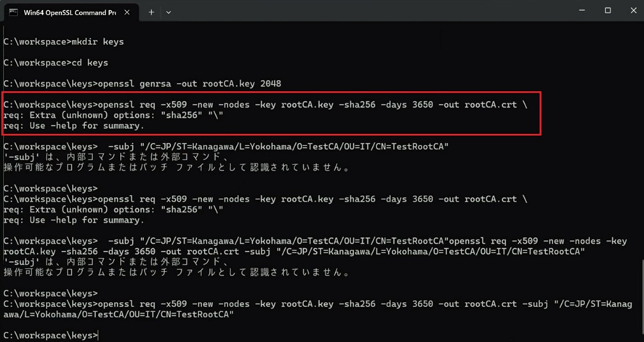Click the first Japanese '-subj' error message
Image resolution: width=644 pixels, height=342 pixels.
(116, 157)
